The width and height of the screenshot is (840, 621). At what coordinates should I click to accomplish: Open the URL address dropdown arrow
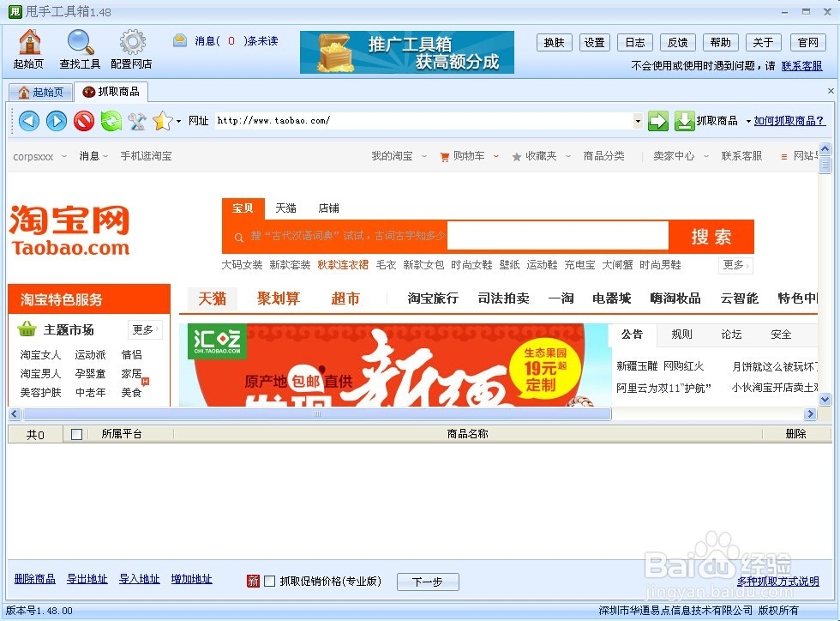pos(638,121)
